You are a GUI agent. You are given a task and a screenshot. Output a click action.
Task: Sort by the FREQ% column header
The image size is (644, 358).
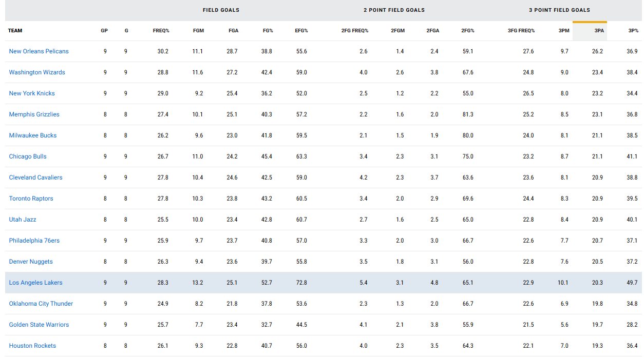click(161, 31)
